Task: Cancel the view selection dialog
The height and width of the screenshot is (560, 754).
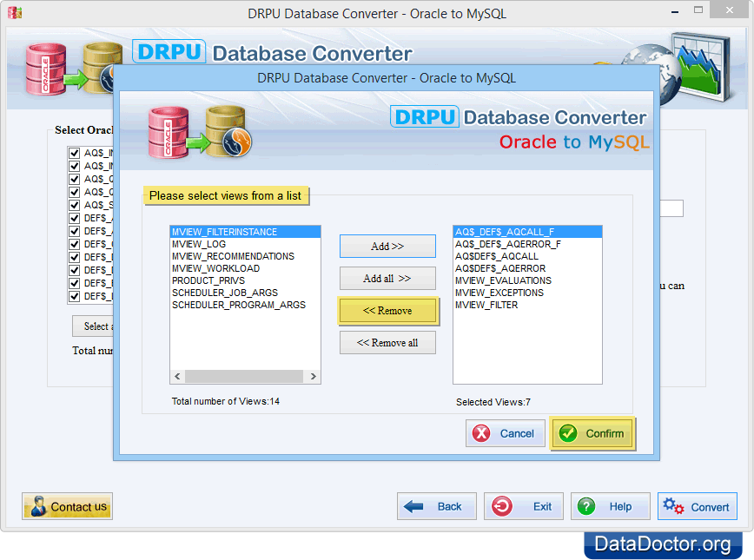Action: click(x=505, y=433)
